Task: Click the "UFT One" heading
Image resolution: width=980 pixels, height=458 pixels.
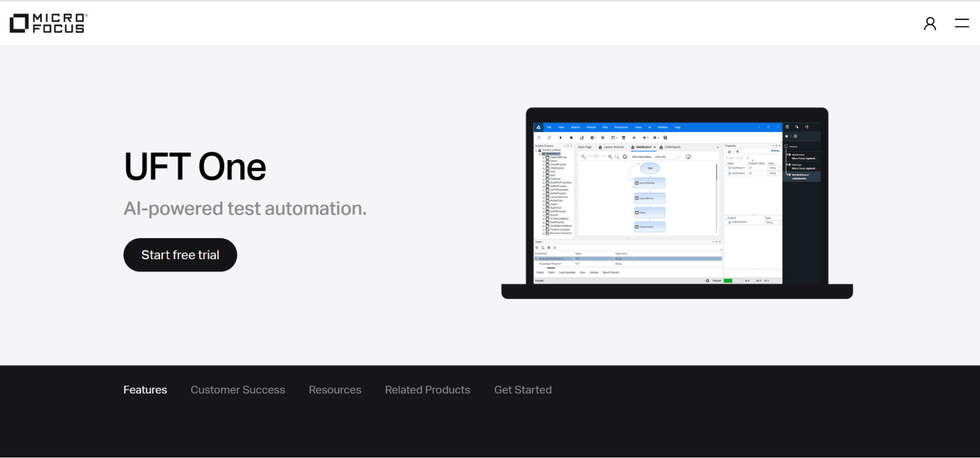Action: (x=195, y=167)
